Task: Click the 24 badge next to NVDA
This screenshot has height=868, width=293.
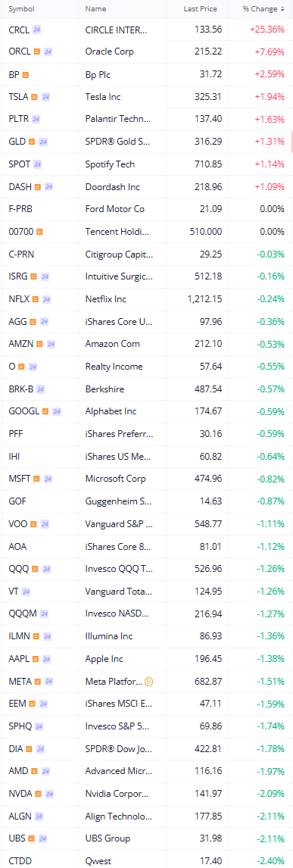Action: coord(49,794)
